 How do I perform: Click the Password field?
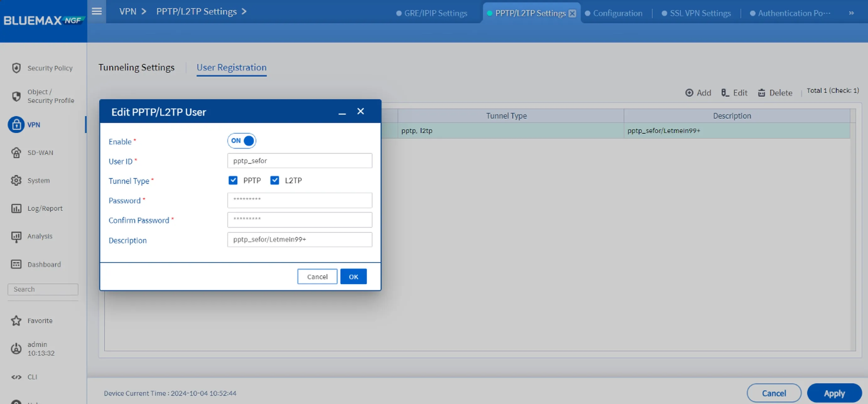pos(300,200)
